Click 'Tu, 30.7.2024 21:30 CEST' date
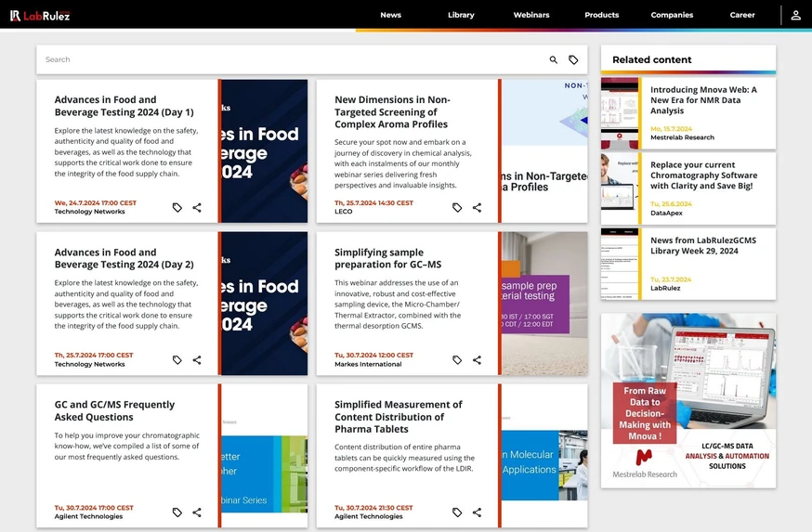812x532 pixels. 373,508
